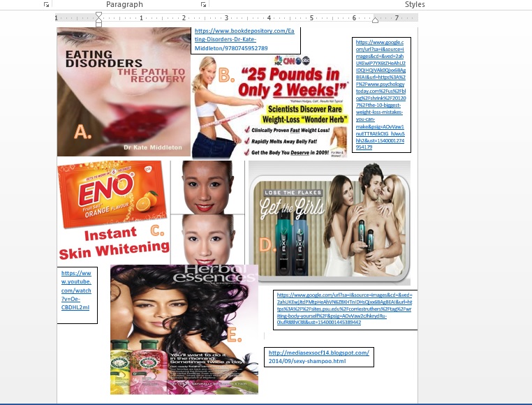Open the psychologytoday weight-loss Google link
This screenshot has height=405, width=532.
(x=380, y=94)
